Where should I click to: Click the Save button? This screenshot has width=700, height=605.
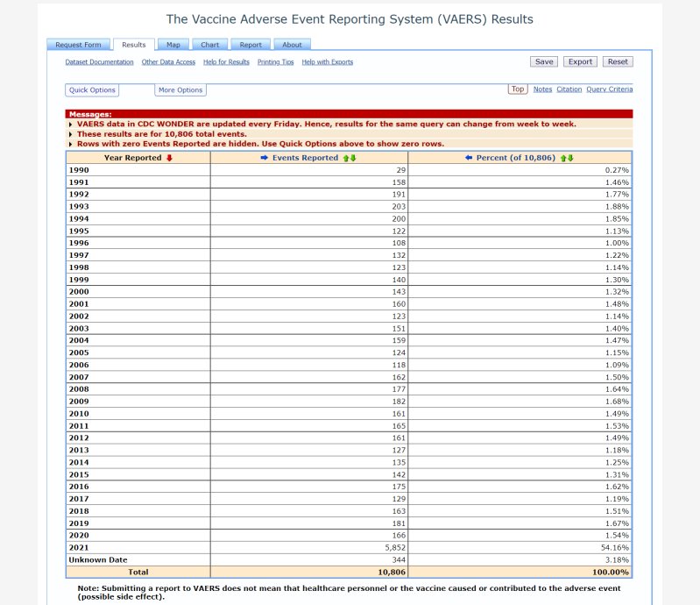[544, 61]
